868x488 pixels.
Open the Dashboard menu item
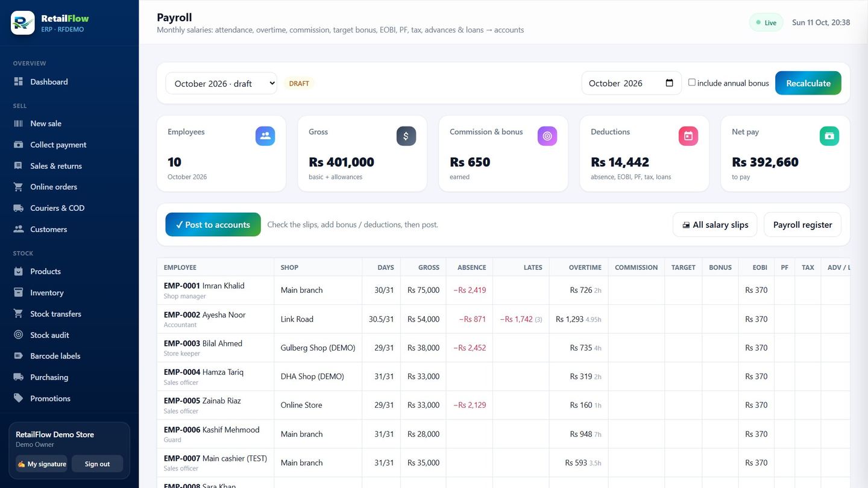point(69,82)
